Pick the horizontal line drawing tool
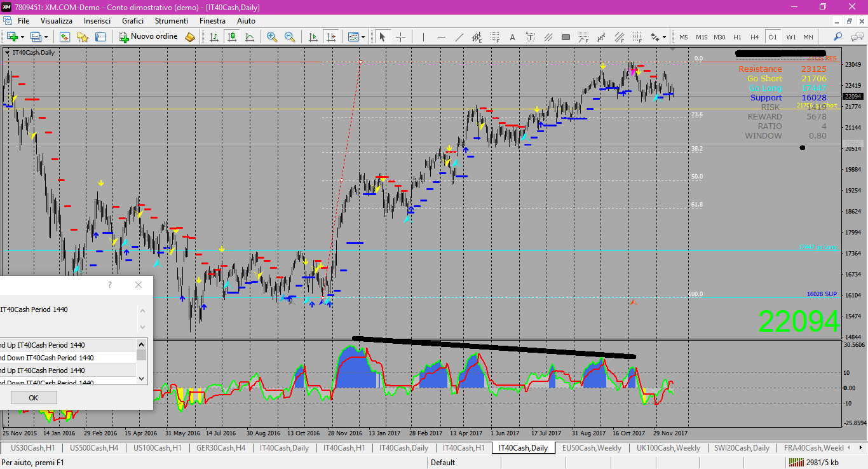 [441, 37]
